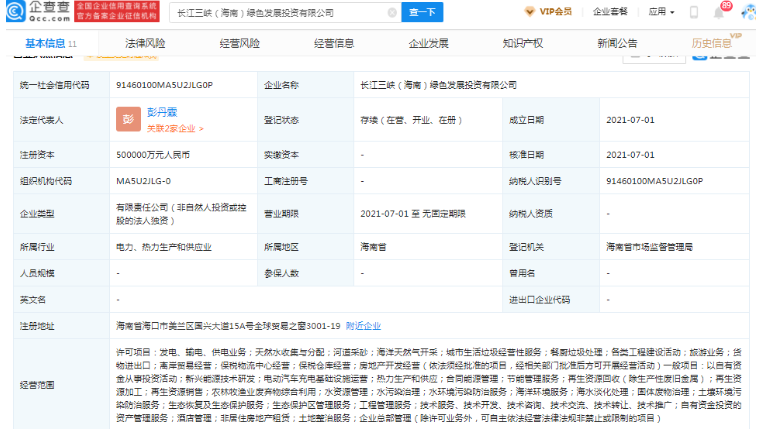Switch to the 企业发展 tab
Viewport: 767px width, 436px height.
[x=429, y=44]
